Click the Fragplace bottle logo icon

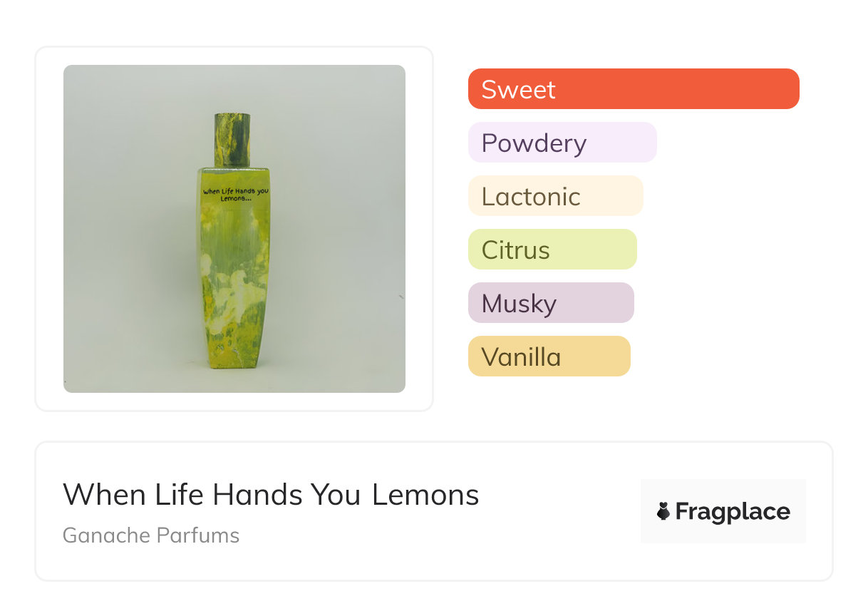pos(663,511)
